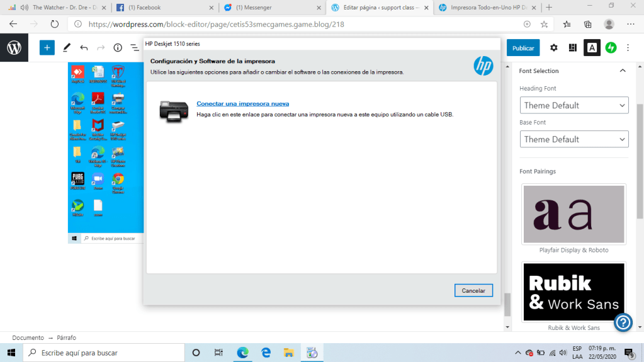644x362 pixels.
Task: Click the undo arrow in the editor toolbar
Action: pos(84,48)
